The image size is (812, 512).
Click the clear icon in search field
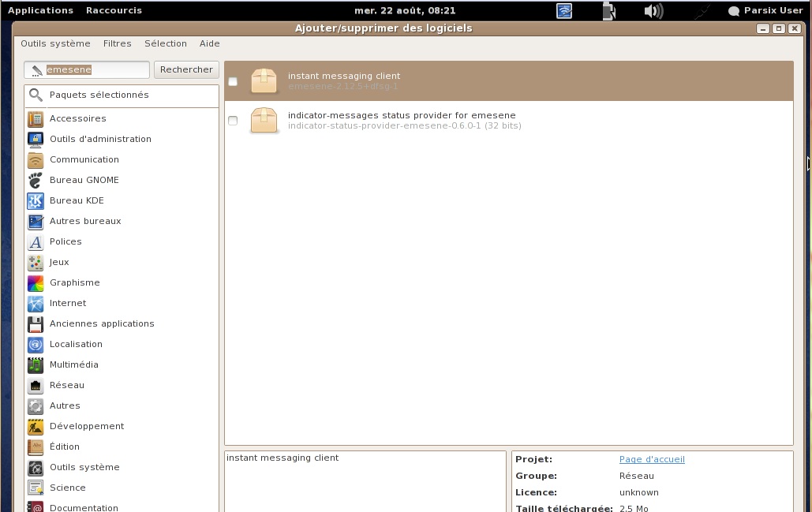[x=36, y=70]
